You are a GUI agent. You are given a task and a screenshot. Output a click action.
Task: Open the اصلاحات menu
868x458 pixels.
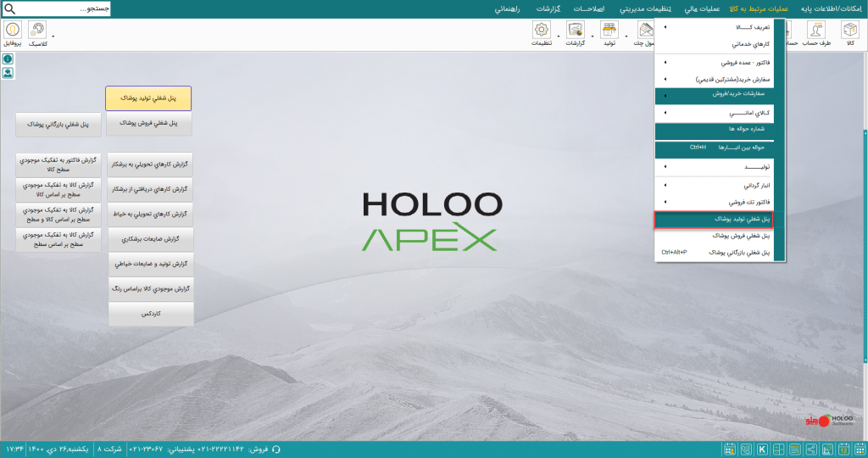[x=588, y=8]
